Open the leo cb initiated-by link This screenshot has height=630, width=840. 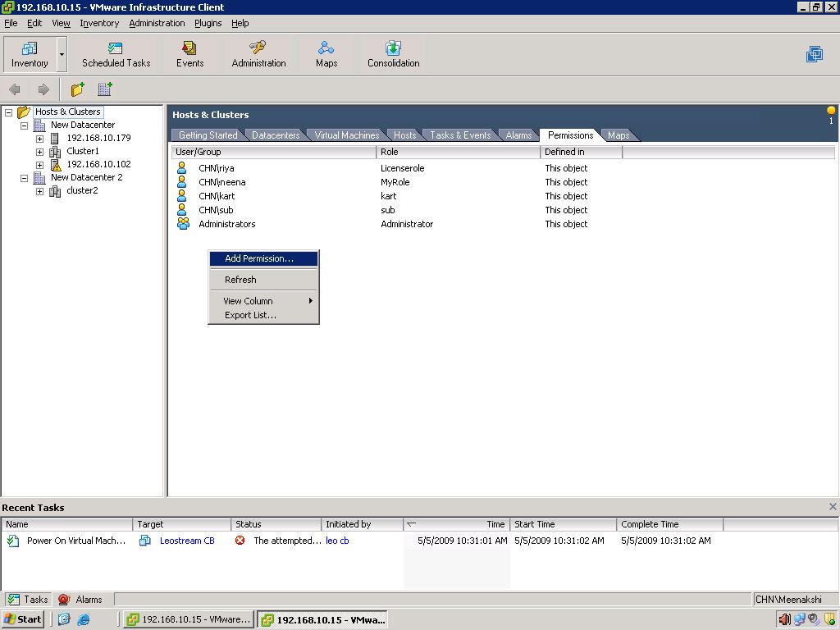[x=337, y=541]
